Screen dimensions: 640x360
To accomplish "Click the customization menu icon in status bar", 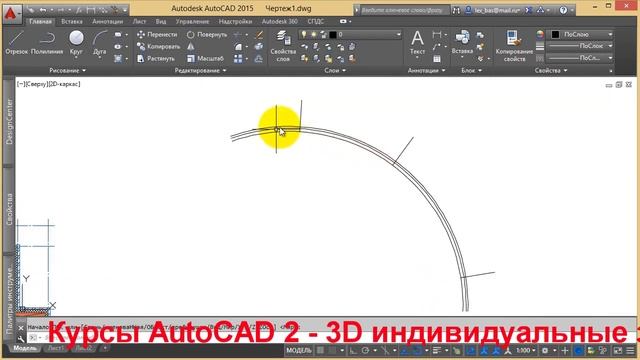I will tap(630, 350).
